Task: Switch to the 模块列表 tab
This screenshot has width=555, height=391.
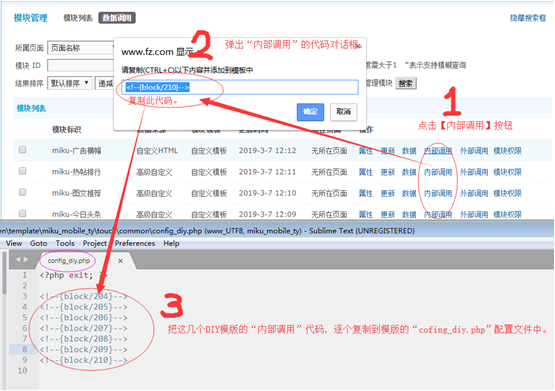Action: [x=78, y=18]
